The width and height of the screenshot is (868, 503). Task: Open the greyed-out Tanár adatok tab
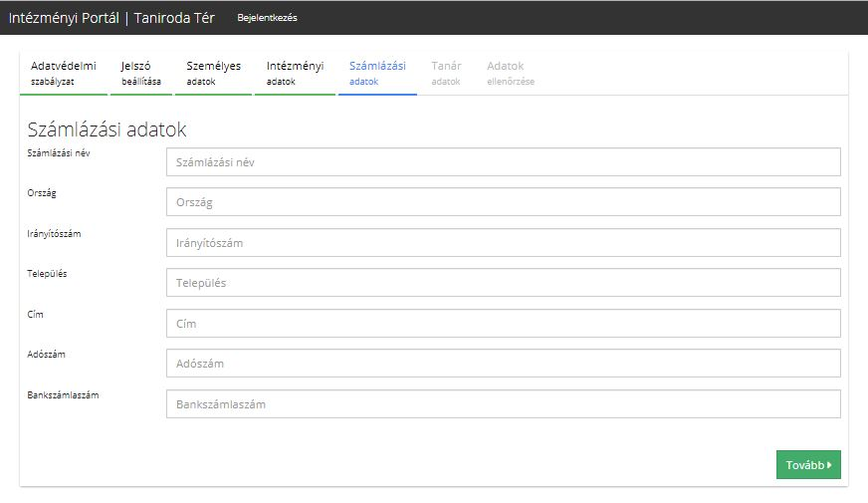pyautogui.click(x=446, y=73)
